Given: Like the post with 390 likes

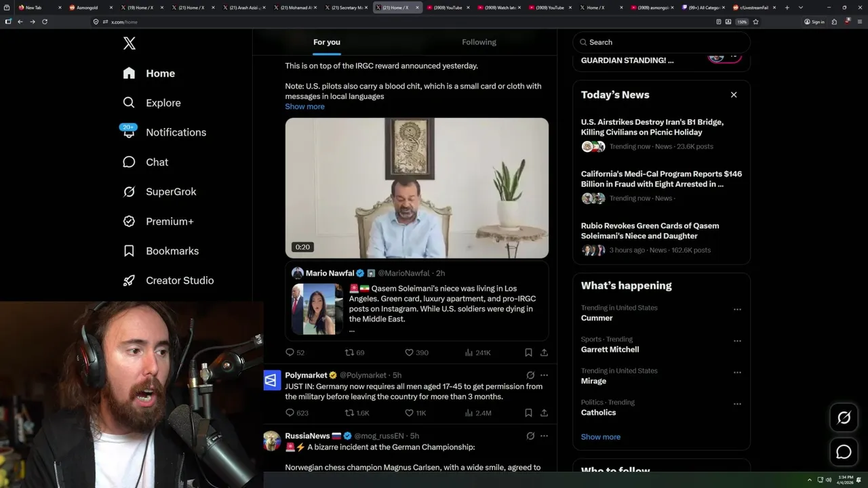Looking at the screenshot, I should pos(416,352).
